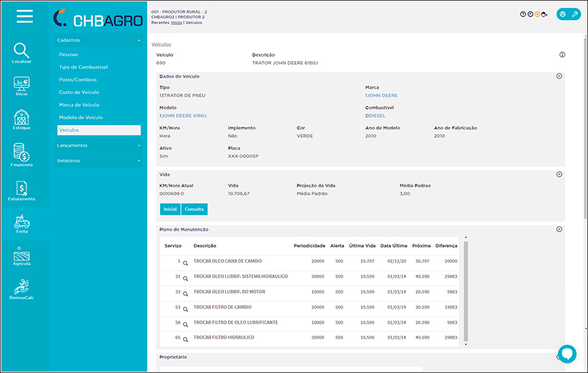Open Tipo de Combustível menu item
The width and height of the screenshot is (588, 373).
point(83,67)
